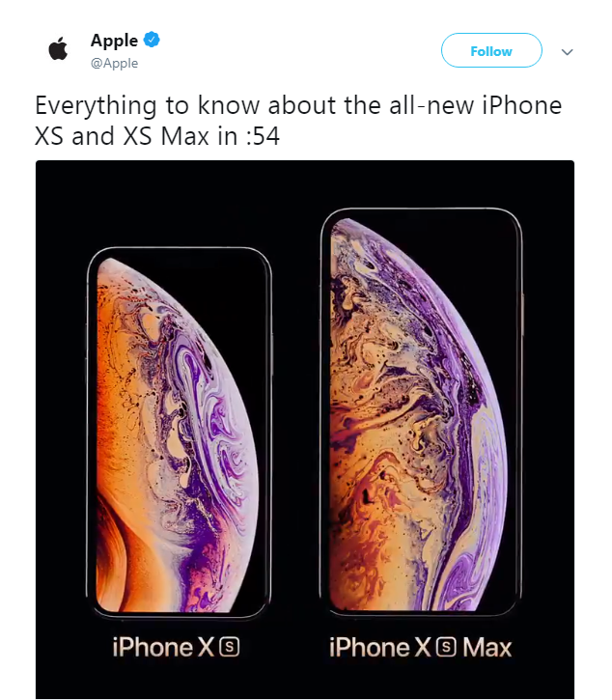Open the Apple logo profile avatar
The image size is (612, 700).
[58, 48]
